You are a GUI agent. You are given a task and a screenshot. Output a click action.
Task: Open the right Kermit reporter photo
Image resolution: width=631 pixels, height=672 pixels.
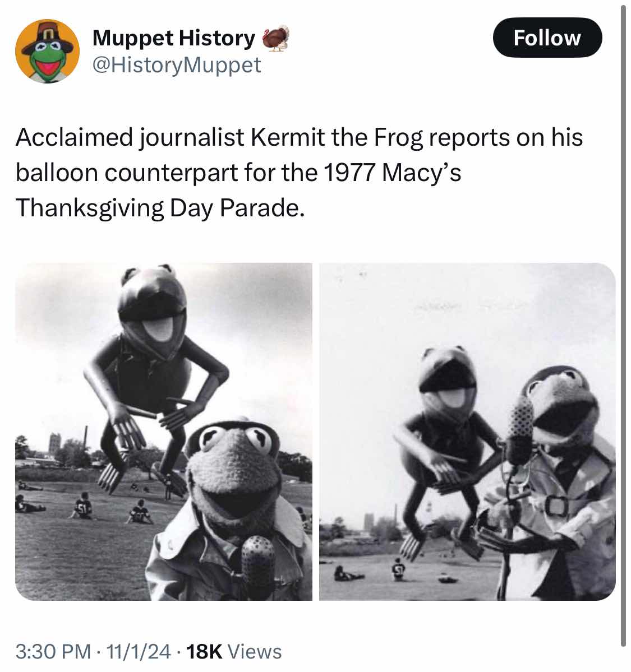[467, 431]
